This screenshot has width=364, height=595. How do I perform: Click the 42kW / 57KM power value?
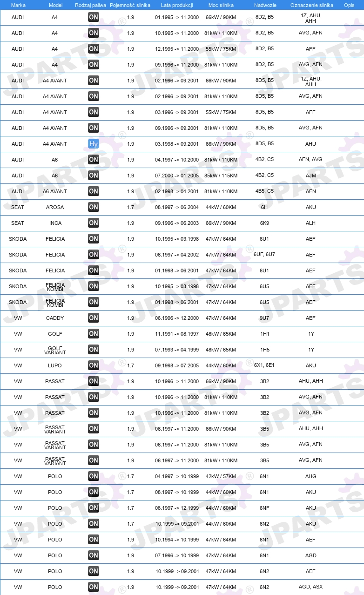(221, 476)
